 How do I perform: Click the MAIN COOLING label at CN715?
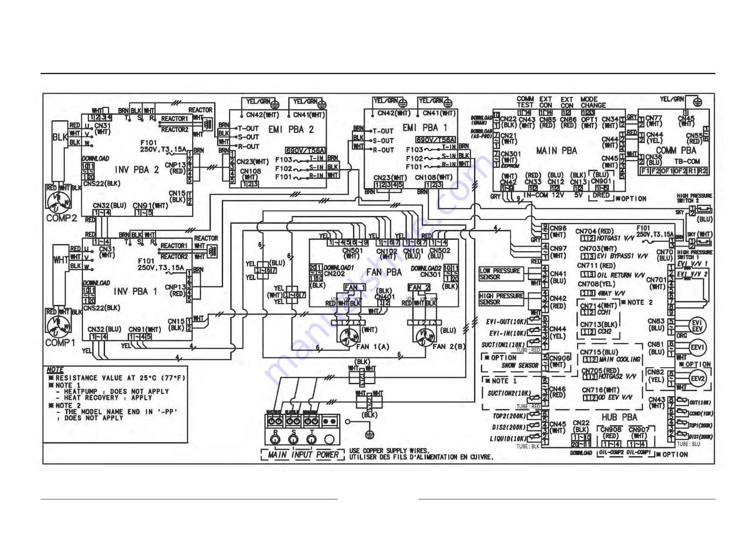620,360
